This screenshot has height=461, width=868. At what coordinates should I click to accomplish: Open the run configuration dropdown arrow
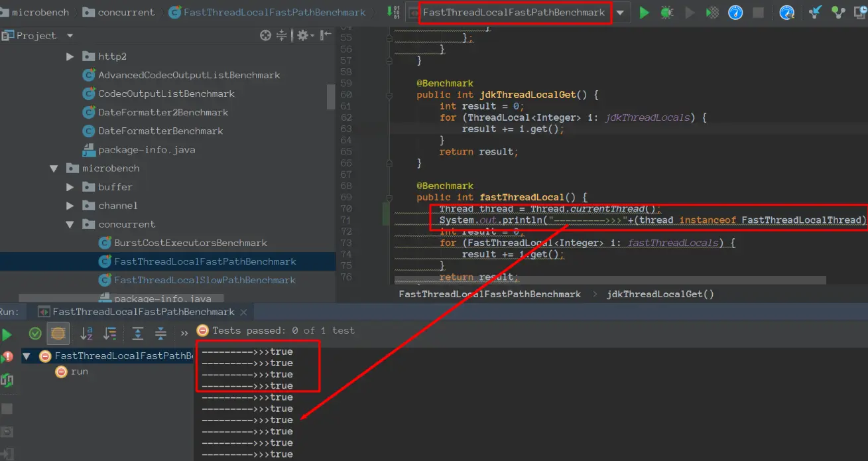click(x=620, y=13)
